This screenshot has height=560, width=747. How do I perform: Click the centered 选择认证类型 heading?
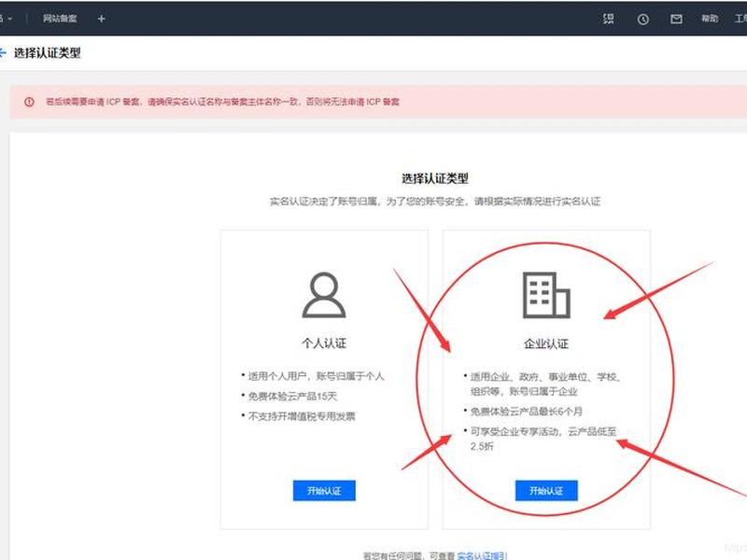click(435, 178)
